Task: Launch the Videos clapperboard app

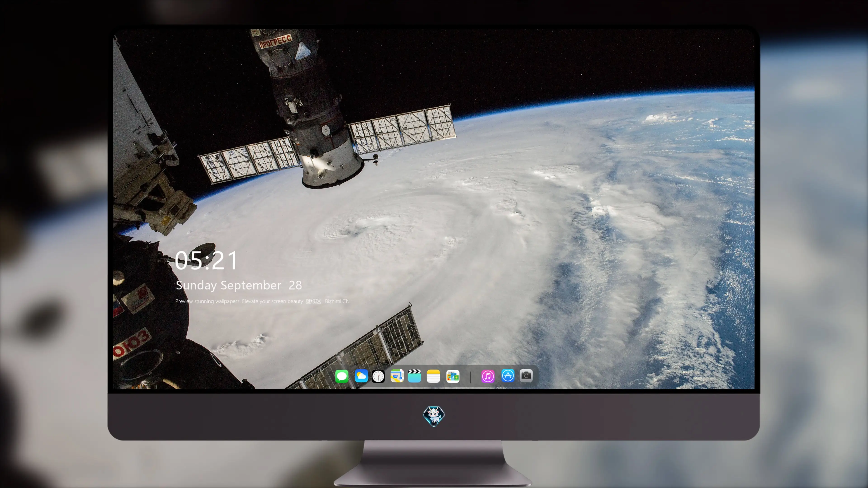Action: pos(415,376)
